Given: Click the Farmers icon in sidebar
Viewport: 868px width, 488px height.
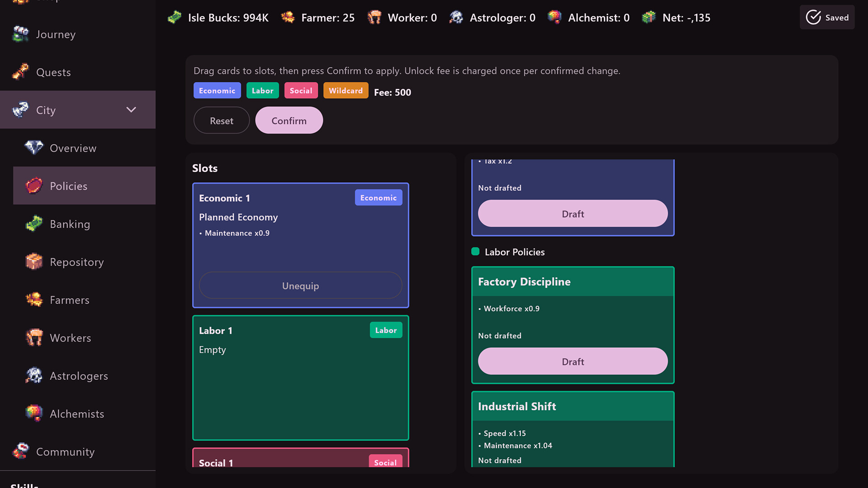Looking at the screenshot, I should click(34, 300).
